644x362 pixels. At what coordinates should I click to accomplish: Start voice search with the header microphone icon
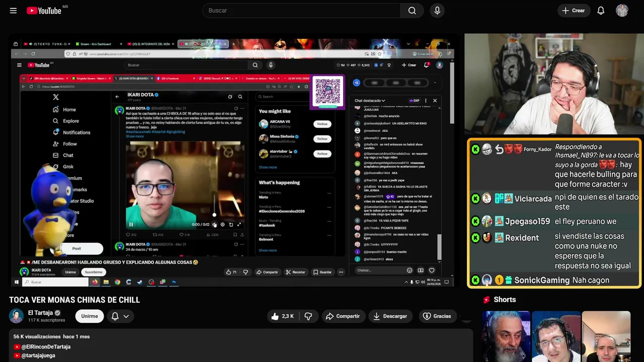(437, 11)
